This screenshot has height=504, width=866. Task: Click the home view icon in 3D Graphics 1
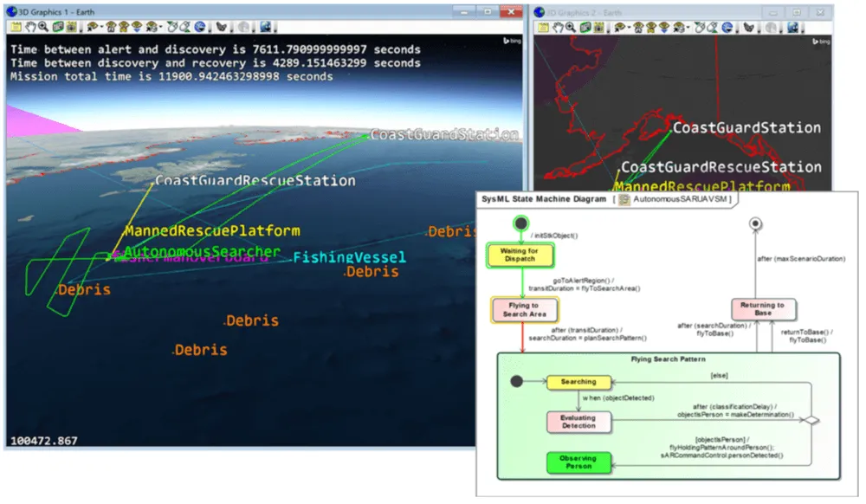point(109,28)
